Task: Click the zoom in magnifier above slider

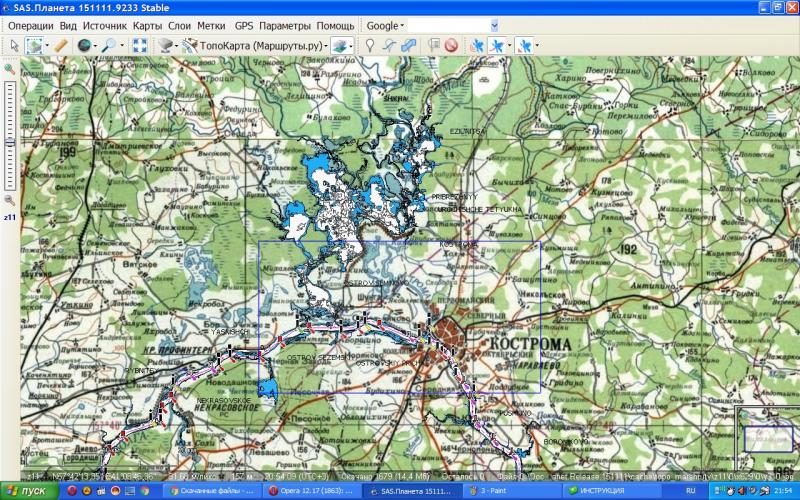Action: [9, 69]
